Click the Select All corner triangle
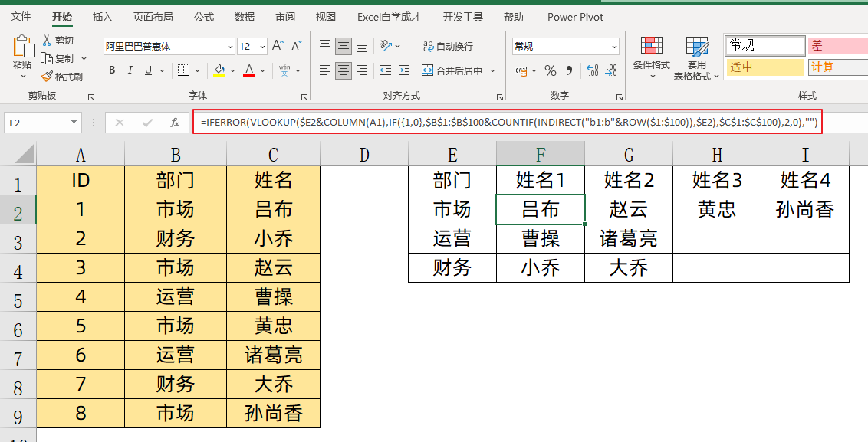Viewport: 868px width, 442px height. [25, 154]
